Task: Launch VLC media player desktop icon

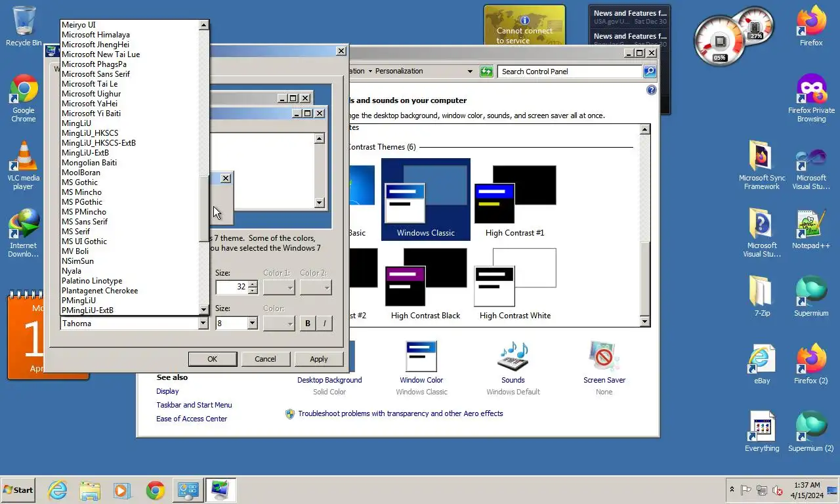Action: [x=24, y=166]
